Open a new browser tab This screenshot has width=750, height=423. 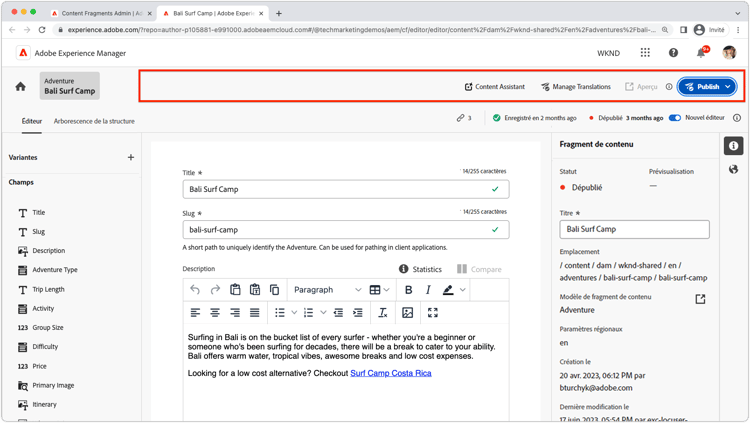[x=278, y=13]
